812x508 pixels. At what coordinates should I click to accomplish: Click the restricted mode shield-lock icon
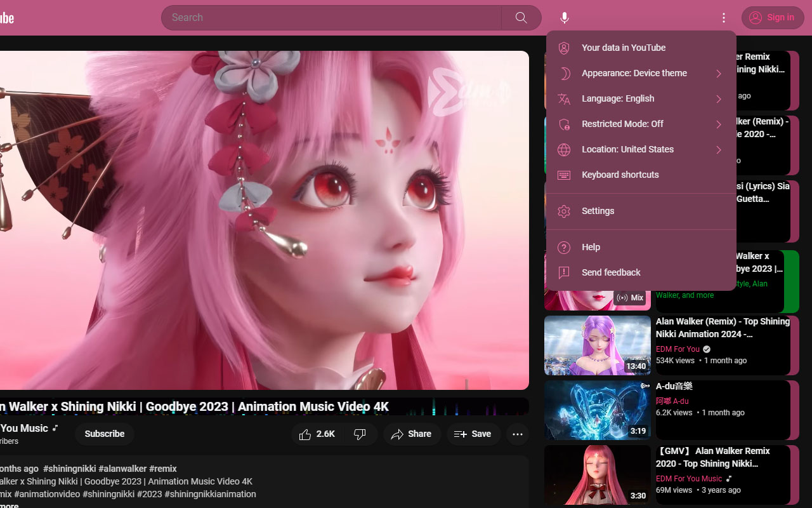(564, 124)
